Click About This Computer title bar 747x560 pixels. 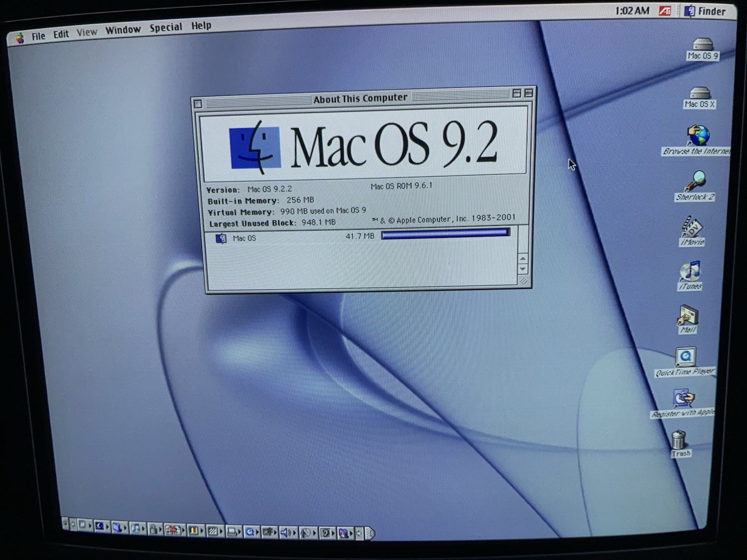point(360,98)
